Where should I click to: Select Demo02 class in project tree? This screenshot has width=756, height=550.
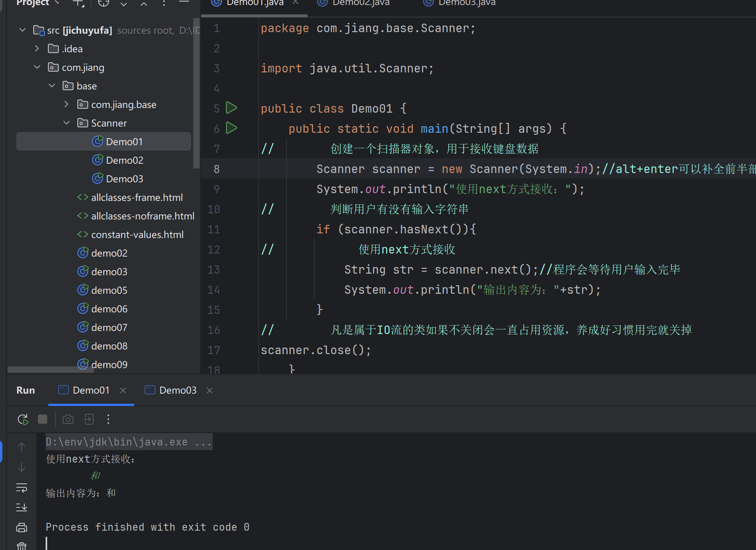point(124,160)
